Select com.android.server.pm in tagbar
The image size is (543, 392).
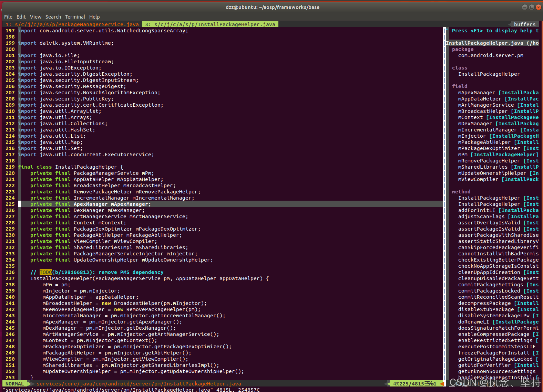[491, 55]
